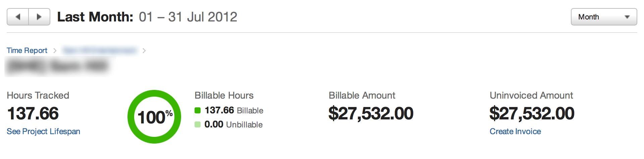
Task: Click the chevron after Time Report
Action: [x=55, y=51]
